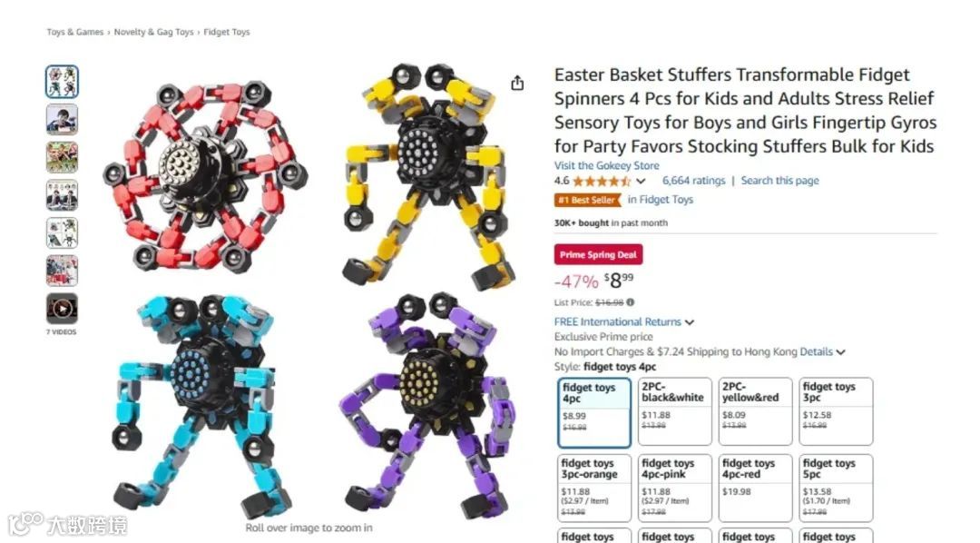Open Novelty & Gag Toys breadcrumb
This screenshot has height=543, width=980.
153,32
